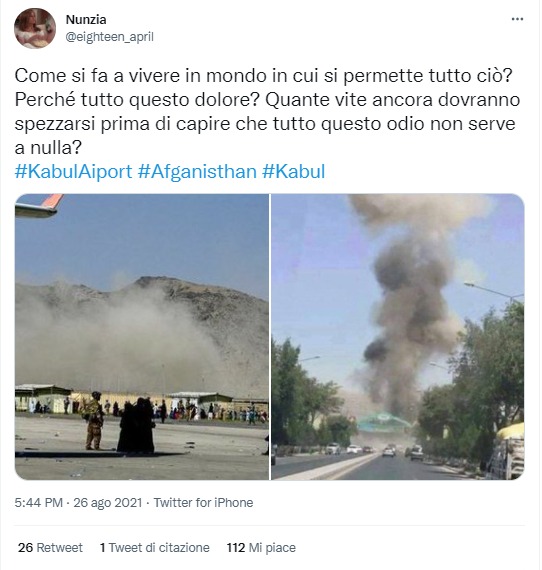Open the Nunzia display name link
Screen dimensions: 542x570
coord(86,20)
